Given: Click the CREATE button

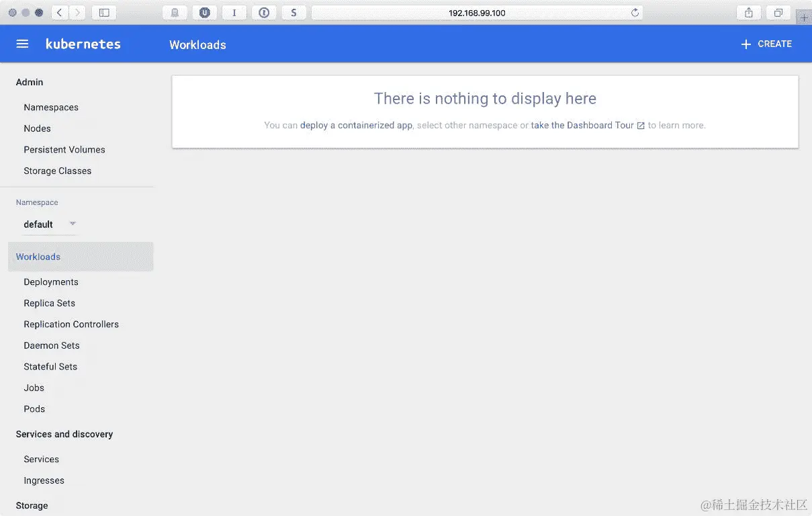Looking at the screenshot, I should (x=766, y=44).
